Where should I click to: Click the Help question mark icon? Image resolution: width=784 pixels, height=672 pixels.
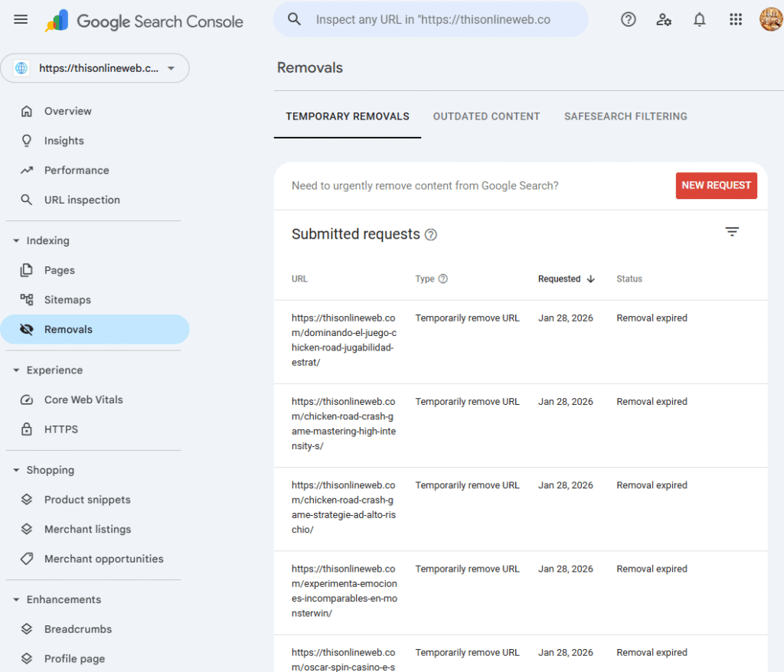coord(628,19)
